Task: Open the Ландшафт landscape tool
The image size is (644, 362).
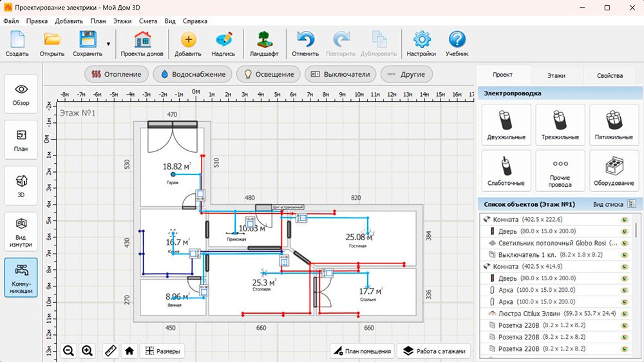Action: pyautogui.click(x=264, y=44)
